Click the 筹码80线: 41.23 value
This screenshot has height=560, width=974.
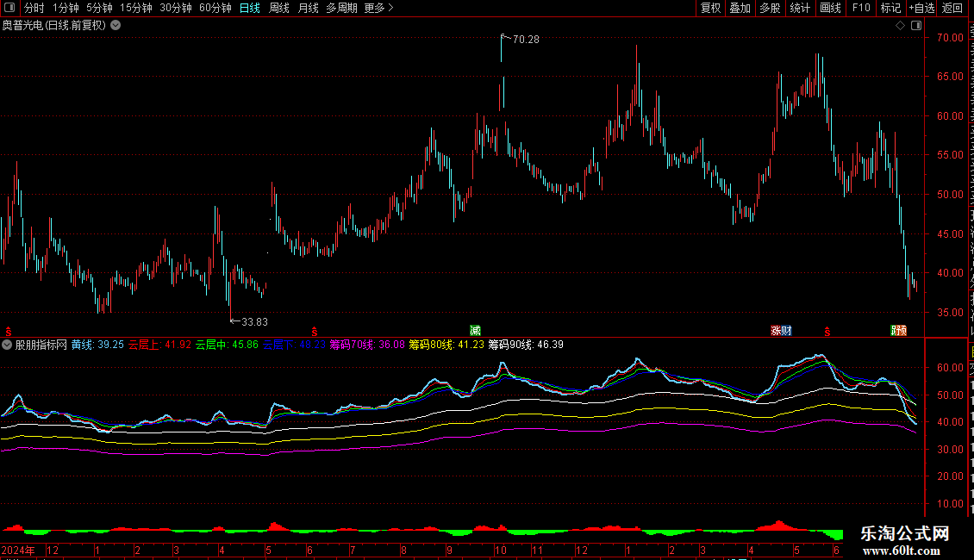446,345
